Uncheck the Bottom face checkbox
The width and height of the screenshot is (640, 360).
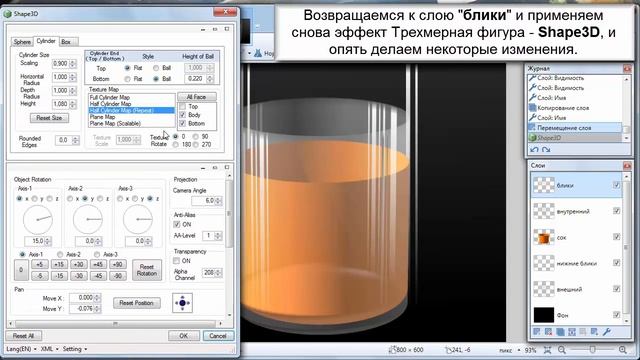(x=182, y=123)
